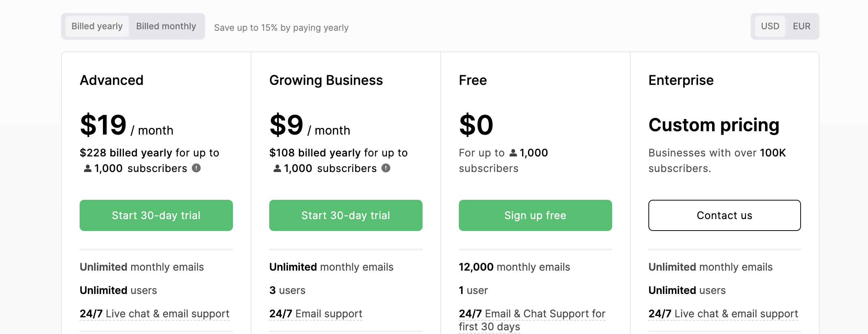868x334 pixels.
Task: Click Advanced 24/7 Live chat & email support
Action: click(155, 314)
